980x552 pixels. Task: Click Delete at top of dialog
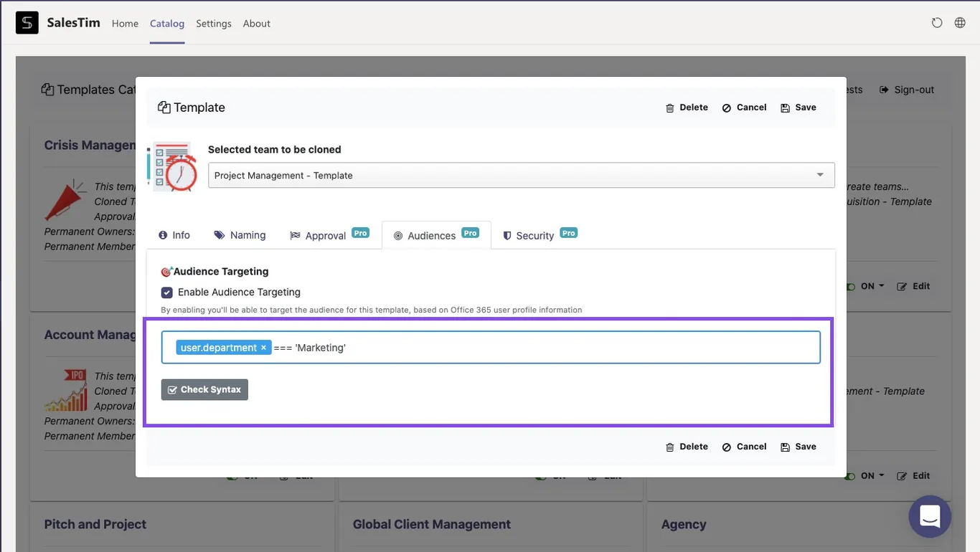(x=687, y=108)
